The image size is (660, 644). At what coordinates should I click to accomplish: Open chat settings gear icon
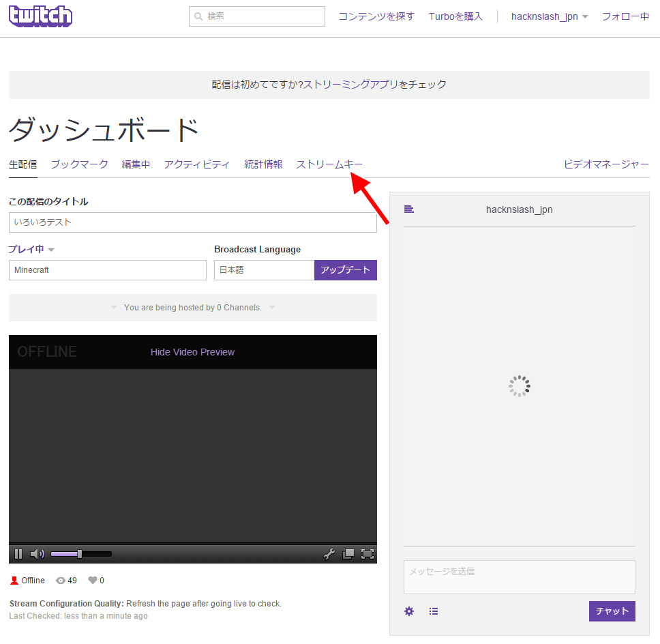[x=409, y=611]
